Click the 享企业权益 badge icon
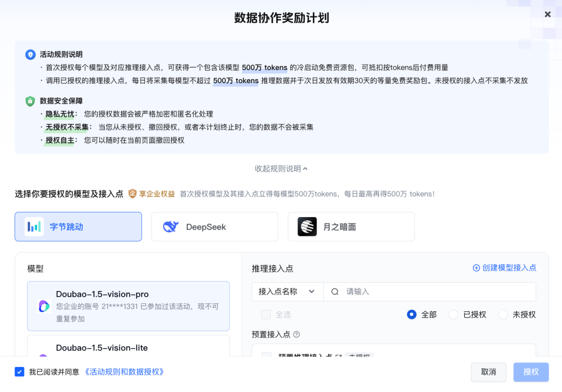The height and width of the screenshot is (392, 562). [x=133, y=194]
